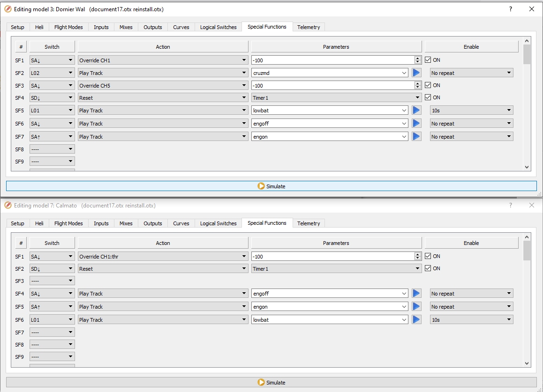Click the vertical scrollbar thumb in Dornier Wal list
Viewport: 543px width, 392px height.
pos(527,54)
